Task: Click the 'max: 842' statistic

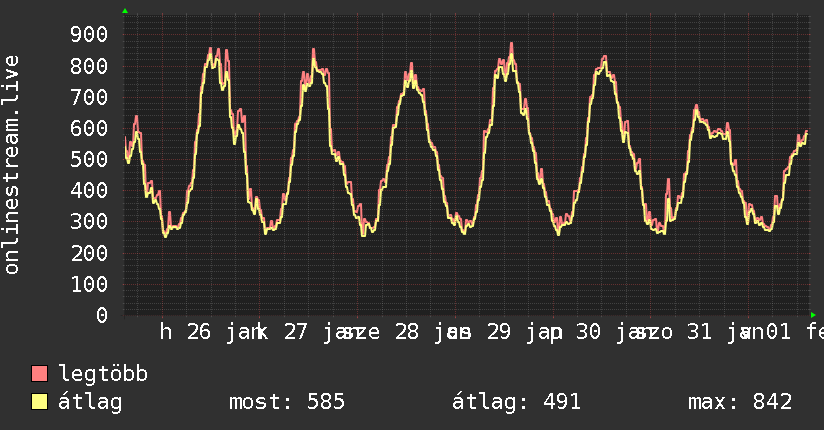Action: click(740, 402)
